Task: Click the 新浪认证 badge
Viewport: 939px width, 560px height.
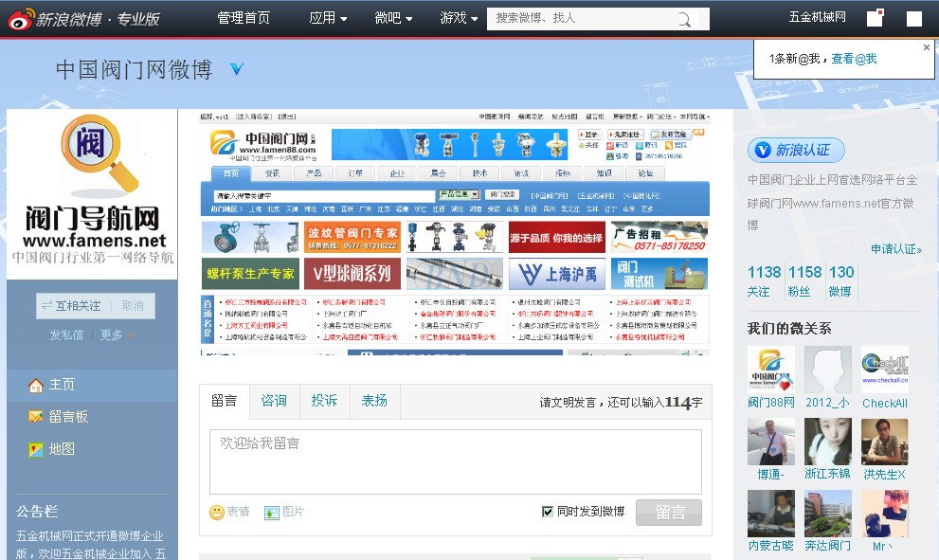Action: click(x=796, y=150)
